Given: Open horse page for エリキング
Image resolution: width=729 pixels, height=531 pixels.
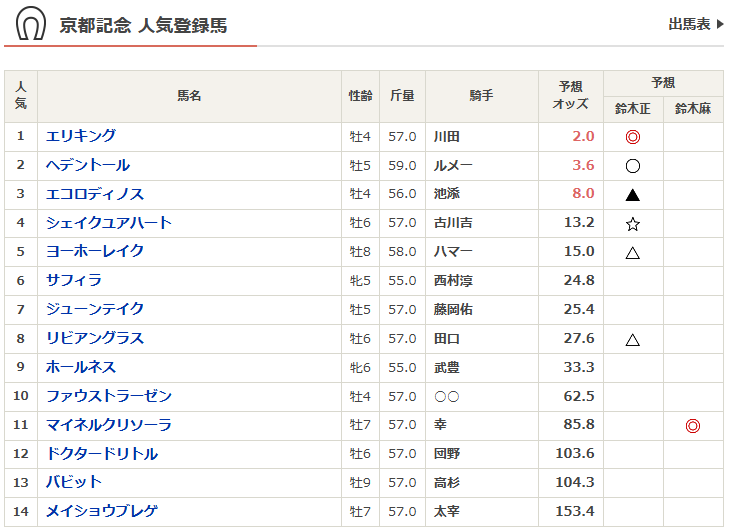Looking at the screenshot, I should (x=81, y=136).
